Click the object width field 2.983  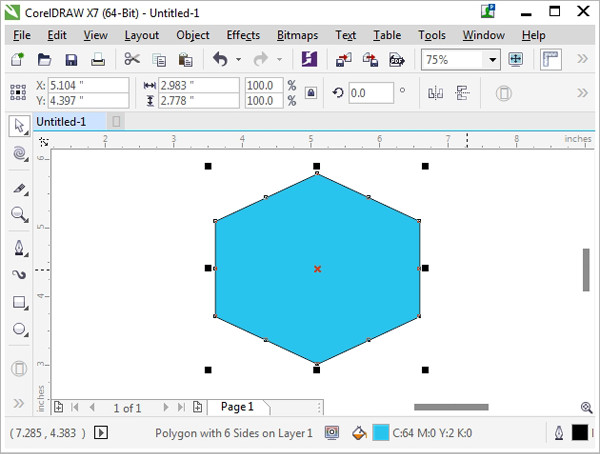(199, 85)
